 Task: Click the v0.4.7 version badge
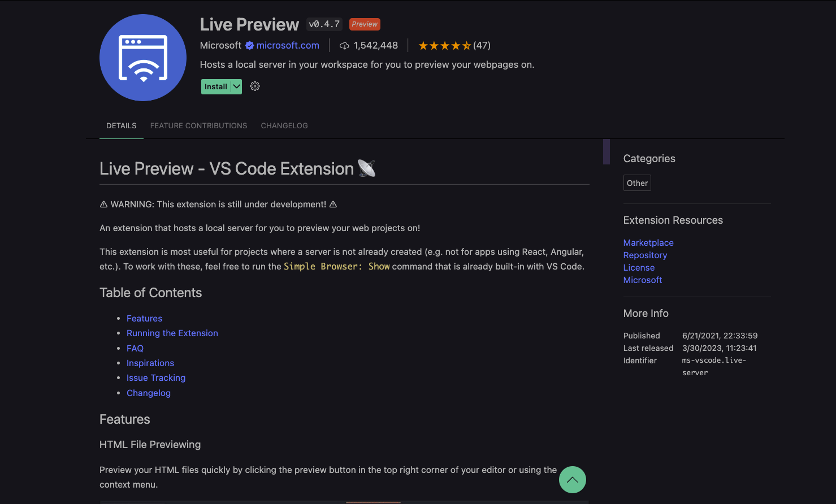pyautogui.click(x=323, y=24)
